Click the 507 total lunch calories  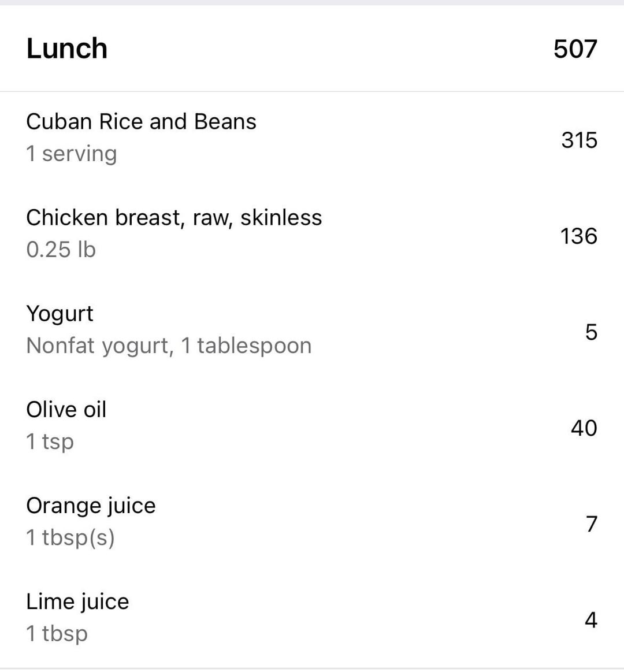(575, 49)
